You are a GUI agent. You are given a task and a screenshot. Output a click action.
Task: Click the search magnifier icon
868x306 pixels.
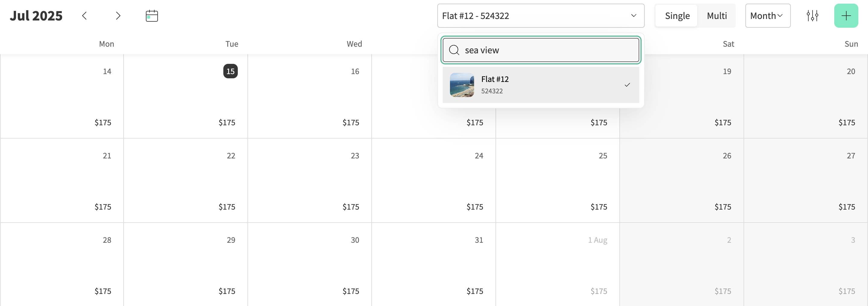pyautogui.click(x=454, y=50)
